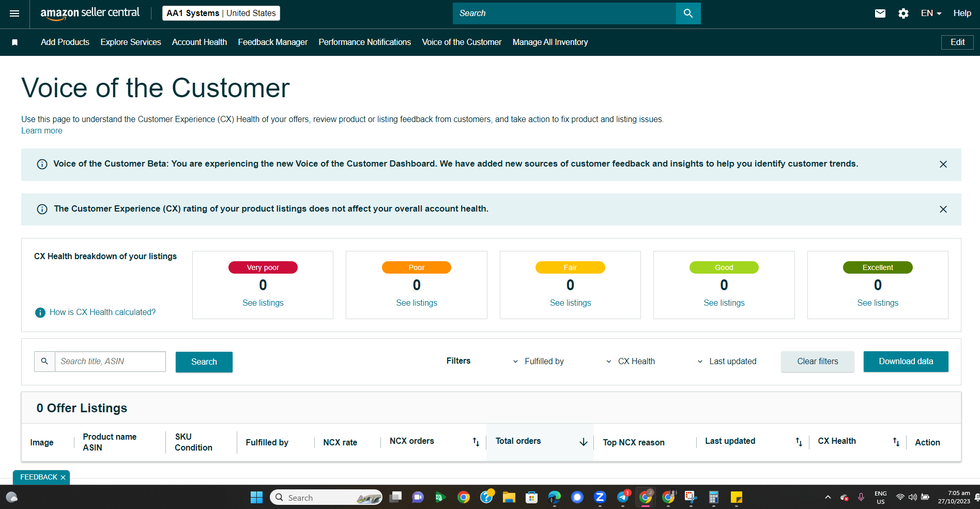Follow the Learn more link

pos(42,131)
